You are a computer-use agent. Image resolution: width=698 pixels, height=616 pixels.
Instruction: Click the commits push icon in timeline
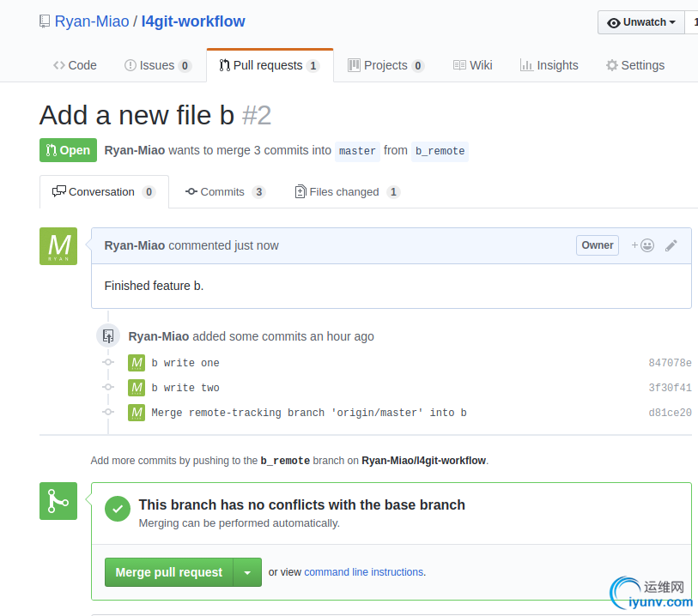(x=108, y=335)
